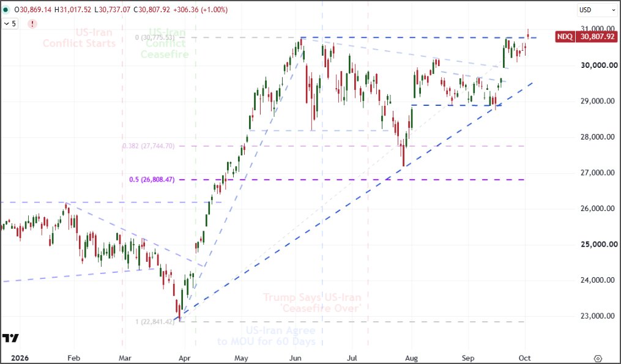The width and height of the screenshot is (621, 364).
Task: Select the 'US-Iran Conflict Ceasefire' annotation
Action: [x=165, y=43]
